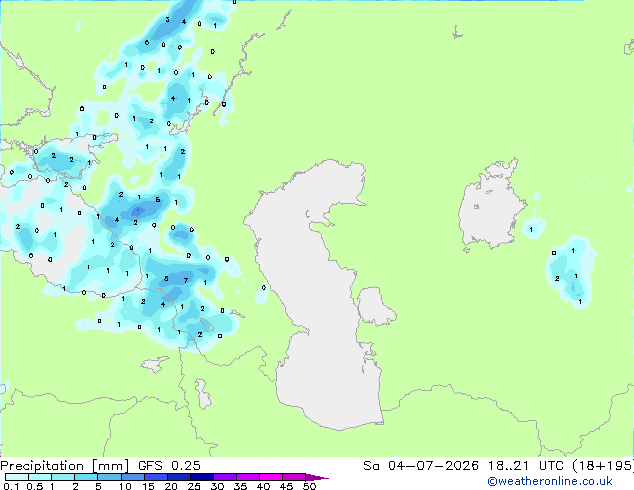Click the 20–25 mm legend swatch

pos(179,477)
